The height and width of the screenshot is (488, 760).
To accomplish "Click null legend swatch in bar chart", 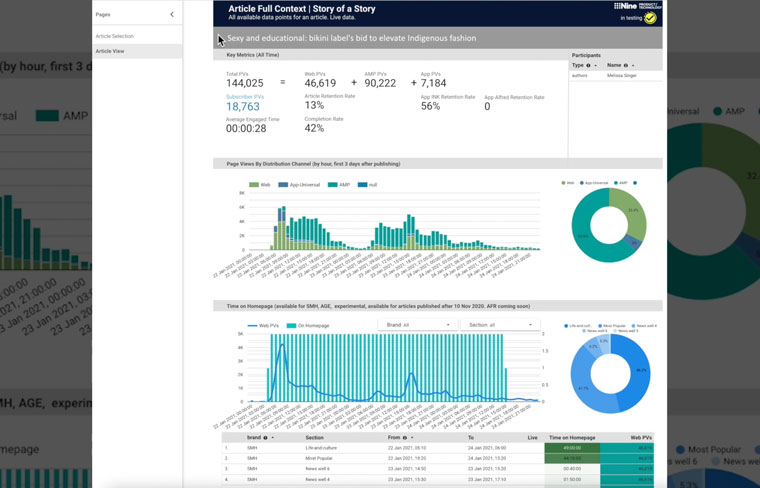I will 362,185.
